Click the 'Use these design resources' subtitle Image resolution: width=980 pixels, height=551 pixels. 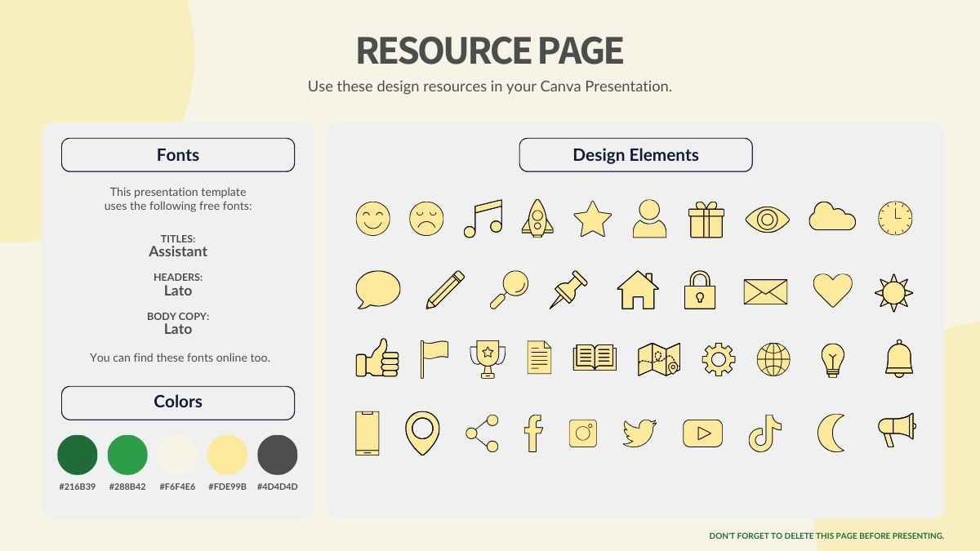point(490,86)
